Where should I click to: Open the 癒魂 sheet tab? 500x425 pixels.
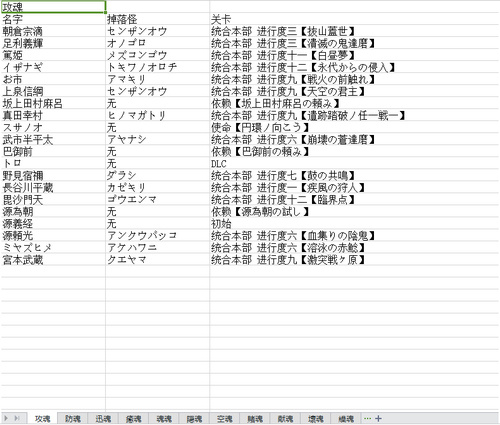133,419
